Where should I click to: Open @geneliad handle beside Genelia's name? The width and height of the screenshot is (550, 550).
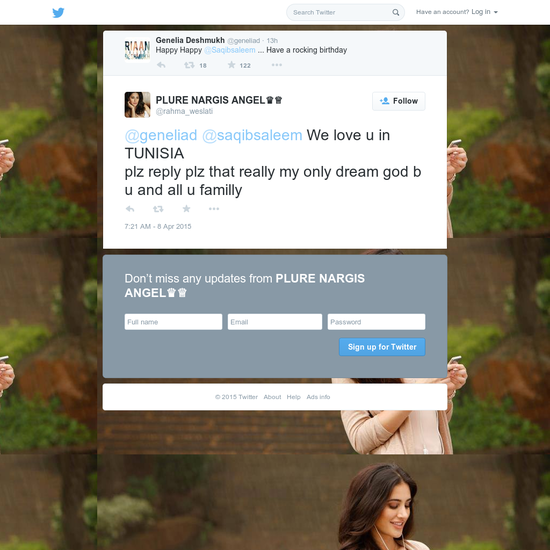pyautogui.click(x=243, y=41)
